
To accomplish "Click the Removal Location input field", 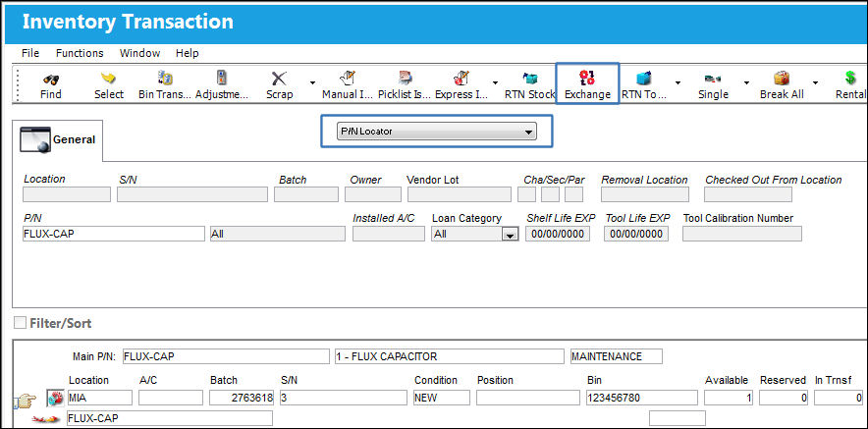I will click(x=645, y=194).
